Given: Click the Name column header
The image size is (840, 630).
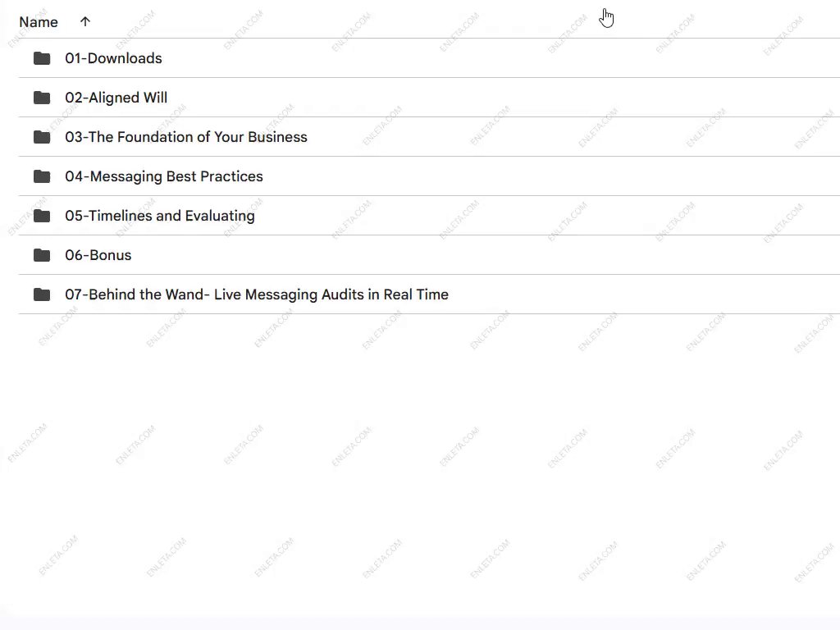Looking at the screenshot, I should point(39,22).
